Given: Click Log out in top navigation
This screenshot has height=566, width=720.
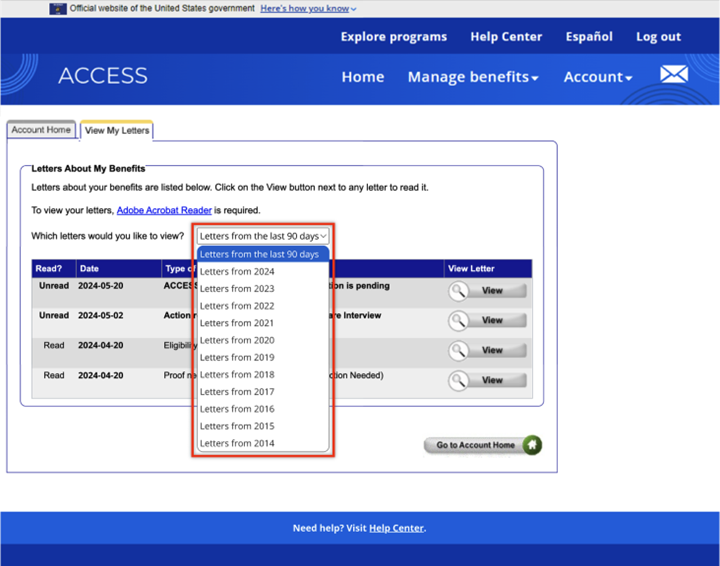Looking at the screenshot, I should click(x=658, y=36).
